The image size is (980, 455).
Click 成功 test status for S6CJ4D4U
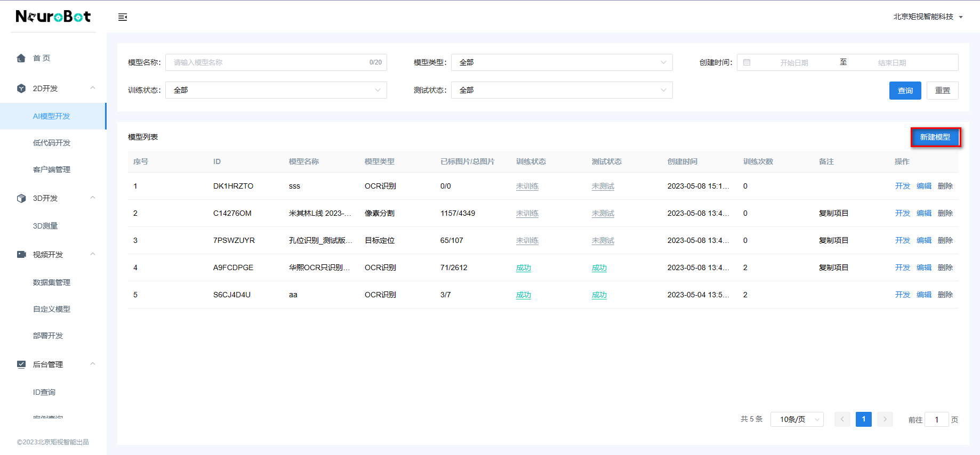click(599, 295)
